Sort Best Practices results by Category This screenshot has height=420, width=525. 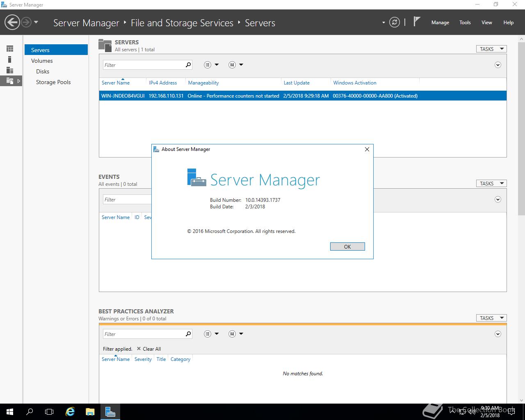(x=180, y=359)
